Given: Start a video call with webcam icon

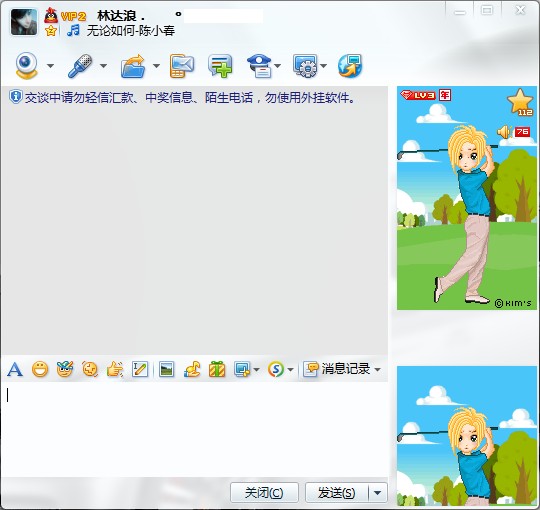Looking at the screenshot, I should [x=26, y=65].
